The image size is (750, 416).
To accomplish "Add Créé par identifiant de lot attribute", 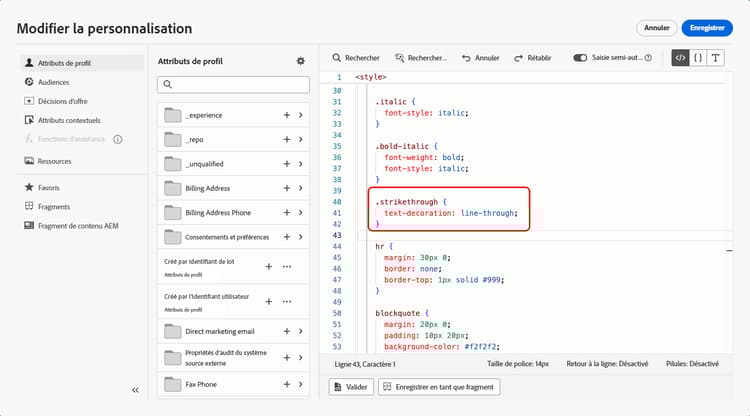I will point(269,266).
